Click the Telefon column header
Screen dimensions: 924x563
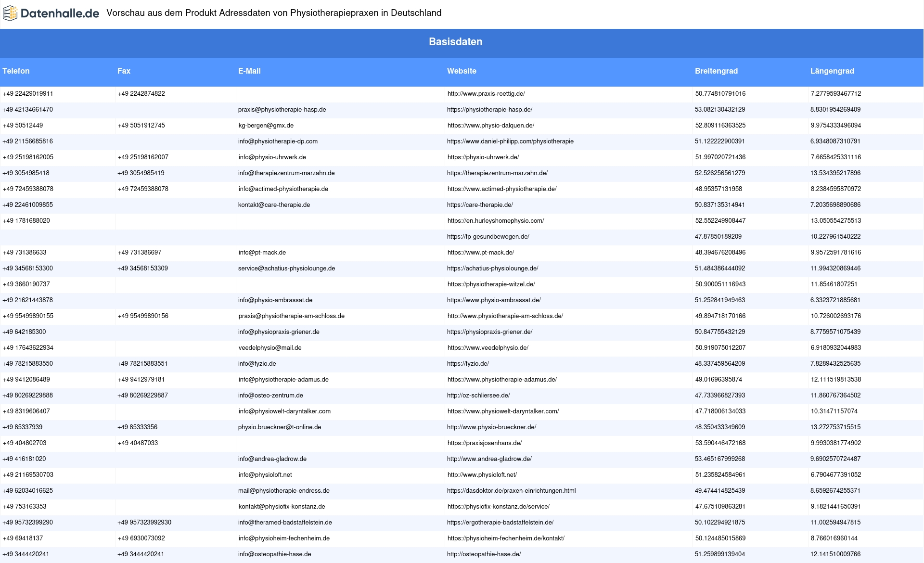(x=16, y=71)
